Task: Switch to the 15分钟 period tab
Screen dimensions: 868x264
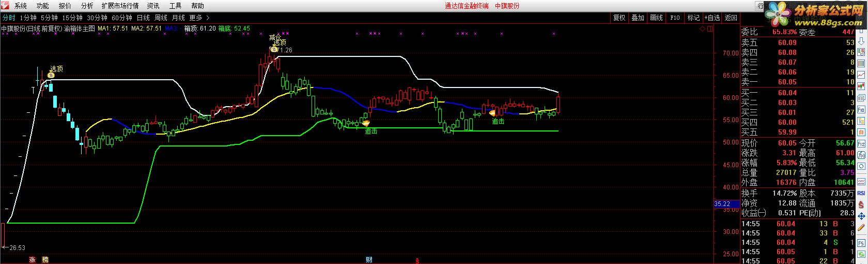Action: 72,18
